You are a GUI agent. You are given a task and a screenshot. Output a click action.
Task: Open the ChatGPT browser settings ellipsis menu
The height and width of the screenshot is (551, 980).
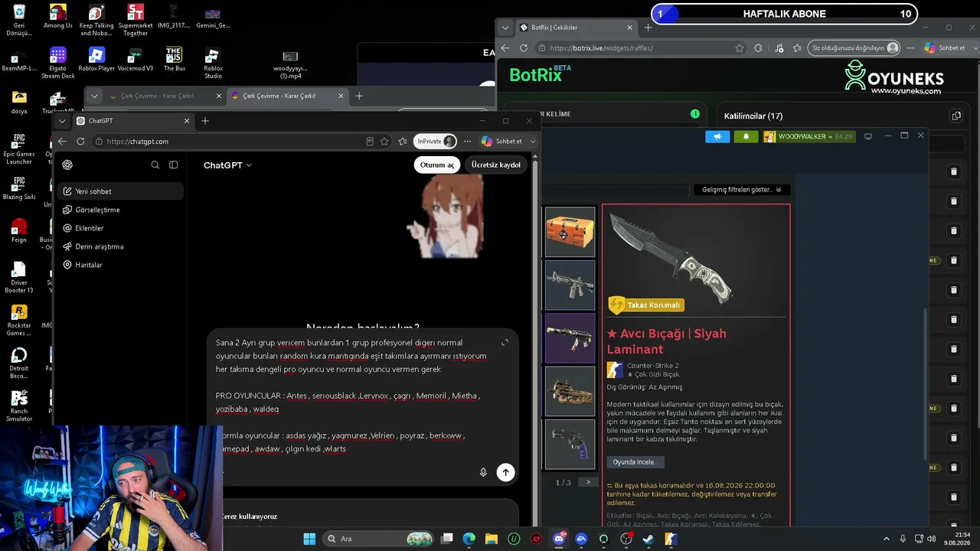click(x=467, y=142)
